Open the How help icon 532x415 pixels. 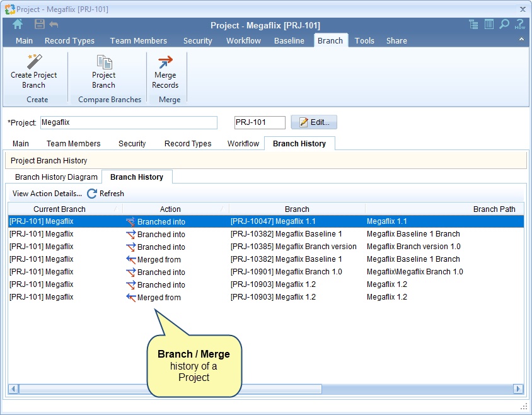pos(520,25)
